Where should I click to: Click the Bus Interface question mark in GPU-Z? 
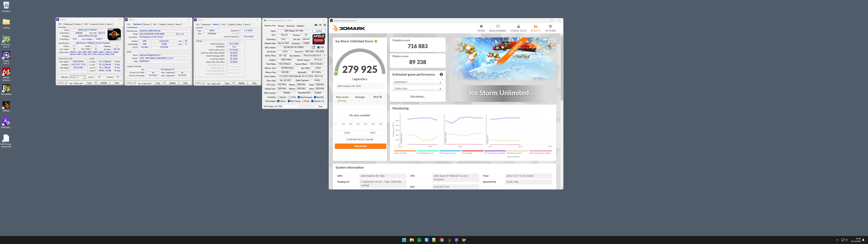click(324, 56)
